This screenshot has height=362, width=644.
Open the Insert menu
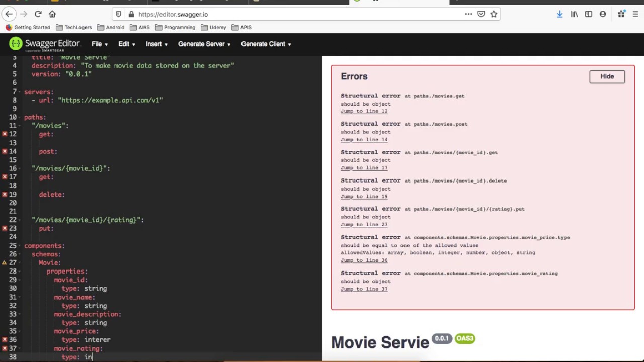point(156,44)
